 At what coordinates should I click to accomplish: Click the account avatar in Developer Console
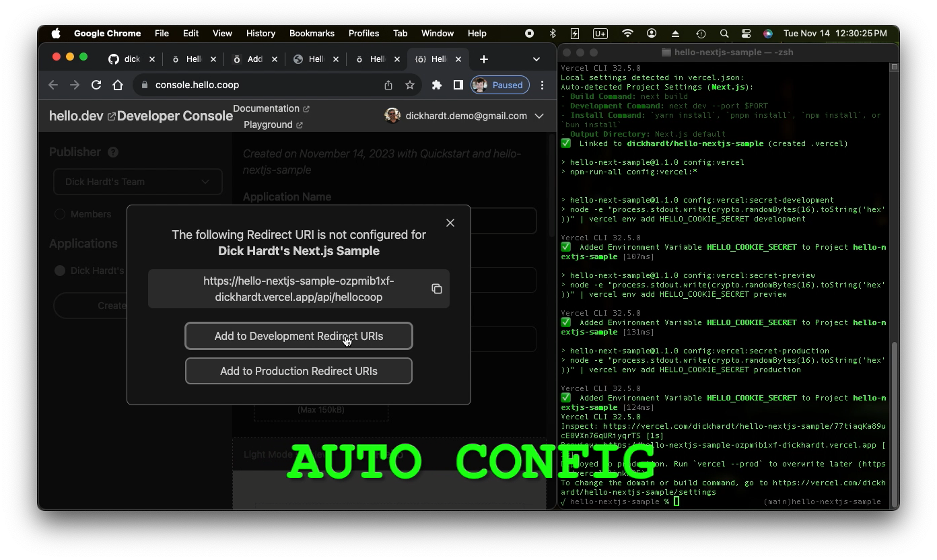coord(392,116)
